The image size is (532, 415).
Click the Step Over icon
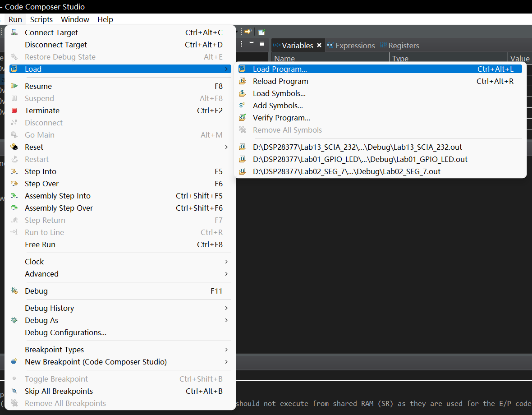(x=14, y=184)
